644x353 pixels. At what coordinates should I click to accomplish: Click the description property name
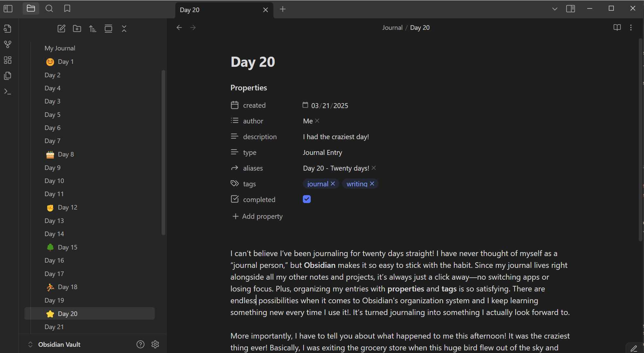pos(260,137)
